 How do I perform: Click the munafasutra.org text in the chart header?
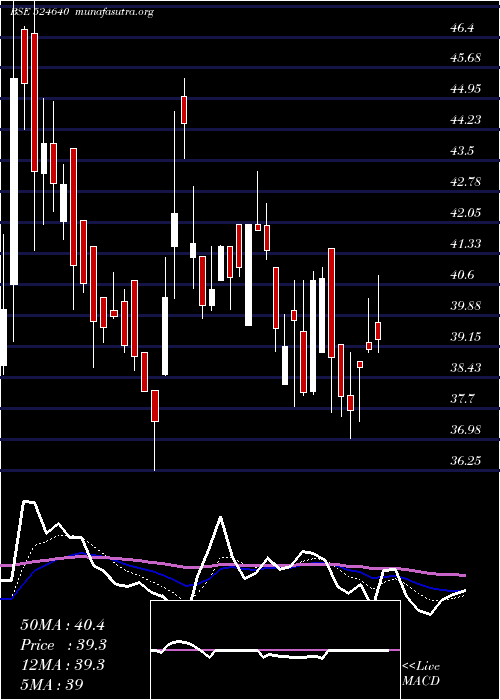115,12
